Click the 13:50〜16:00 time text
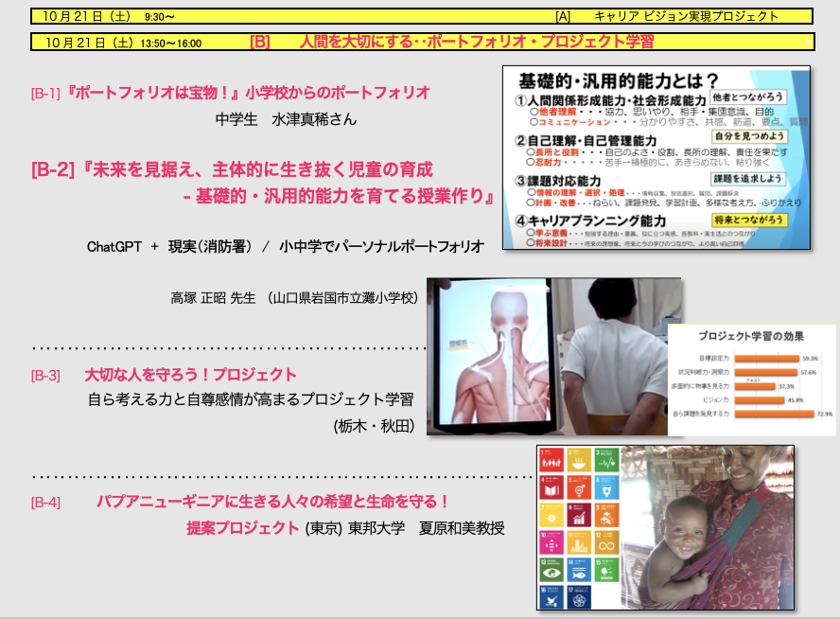Image resolution: width=840 pixels, height=619 pixels. (x=171, y=44)
